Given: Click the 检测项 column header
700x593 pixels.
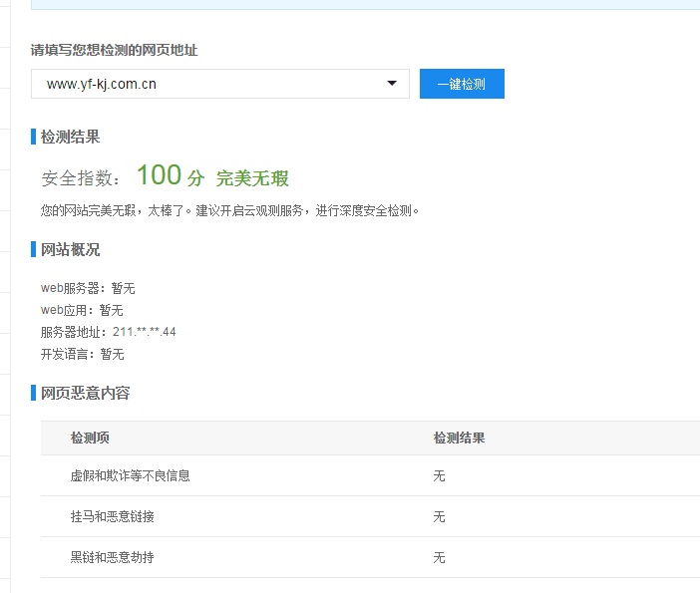Looking at the screenshot, I should pyautogui.click(x=90, y=438).
